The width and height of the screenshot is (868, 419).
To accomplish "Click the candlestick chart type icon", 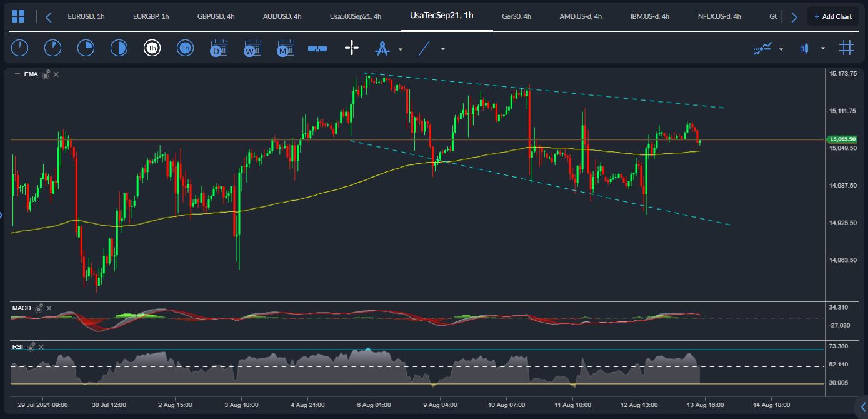I will click(x=804, y=48).
